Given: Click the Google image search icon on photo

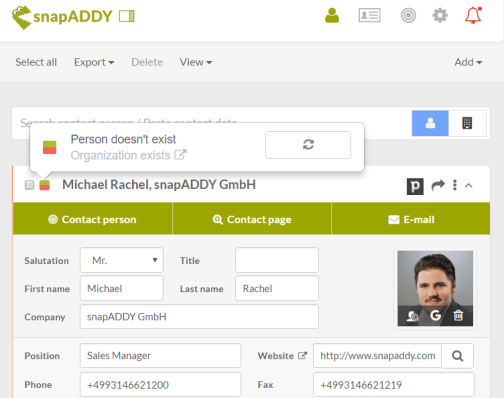Looking at the screenshot, I should (x=435, y=315).
